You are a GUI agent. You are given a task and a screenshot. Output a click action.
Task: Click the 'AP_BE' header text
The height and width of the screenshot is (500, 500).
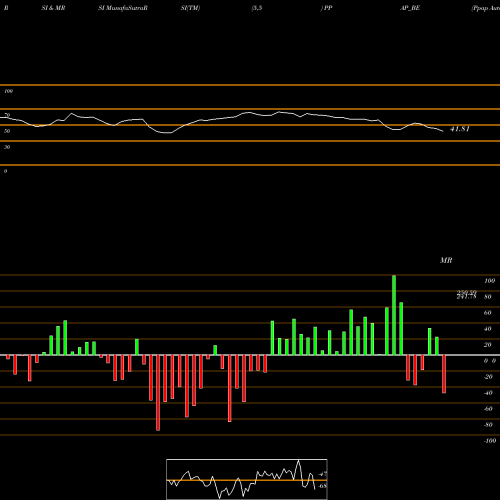410,8
